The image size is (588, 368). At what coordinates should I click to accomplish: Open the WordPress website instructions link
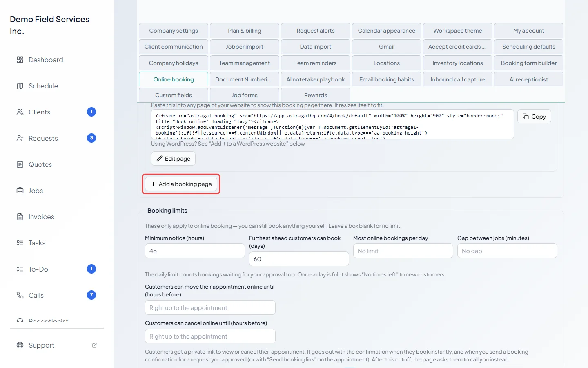coord(251,144)
